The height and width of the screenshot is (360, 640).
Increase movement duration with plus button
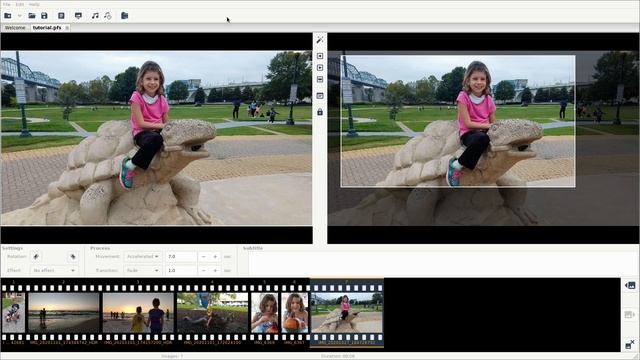(215, 257)
